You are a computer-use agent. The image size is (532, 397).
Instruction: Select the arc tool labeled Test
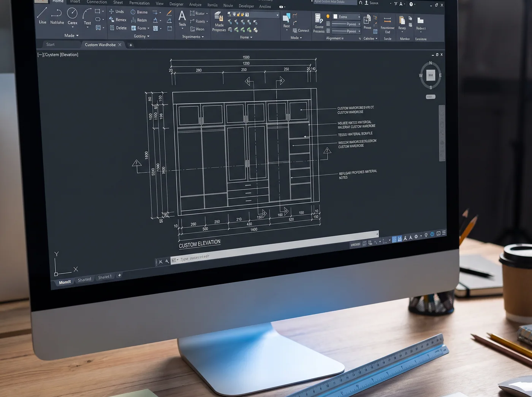click(x=87, y=17)
